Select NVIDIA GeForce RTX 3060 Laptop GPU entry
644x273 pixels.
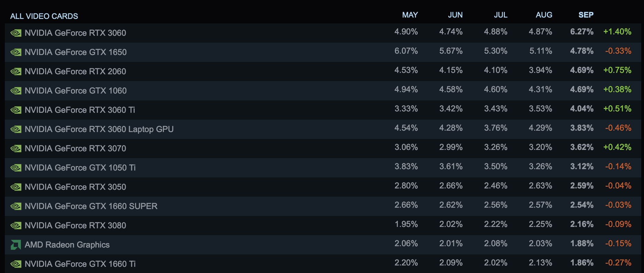click(x=99, y=129)
